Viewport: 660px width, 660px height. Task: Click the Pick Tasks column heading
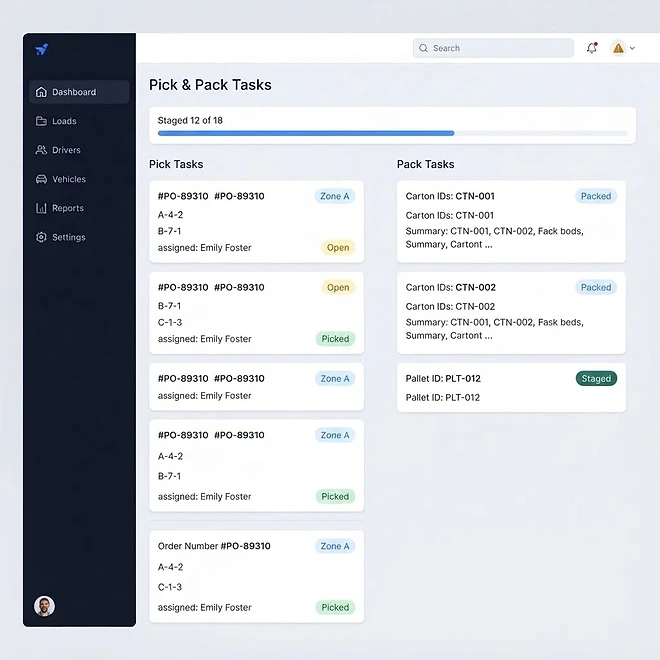[x=176, y=164]
